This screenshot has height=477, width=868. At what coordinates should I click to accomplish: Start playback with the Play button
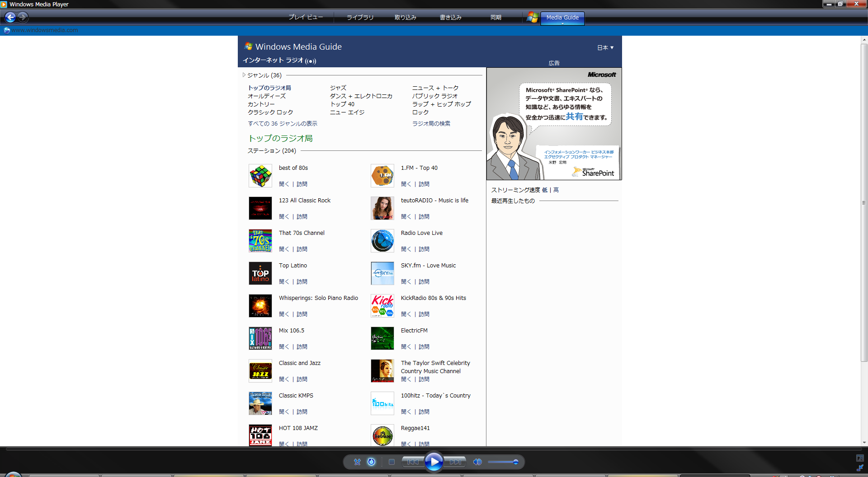434,462
